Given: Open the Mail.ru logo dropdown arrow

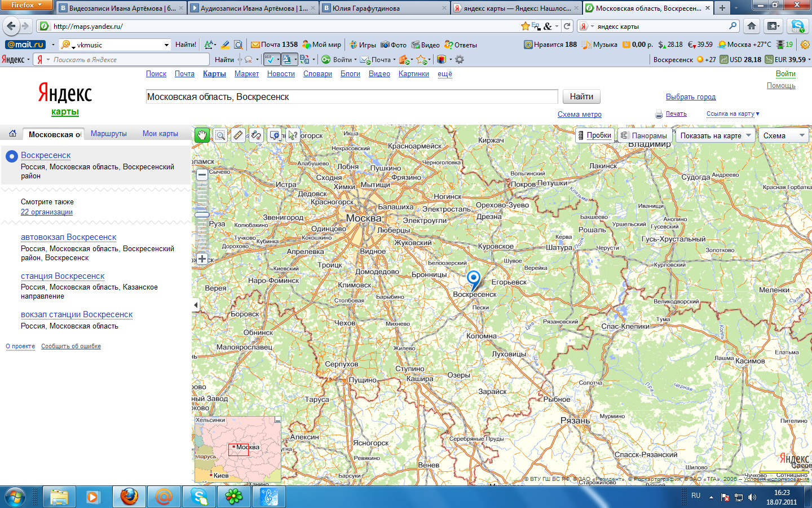Looking at the screenshot, I should point(53,45).
